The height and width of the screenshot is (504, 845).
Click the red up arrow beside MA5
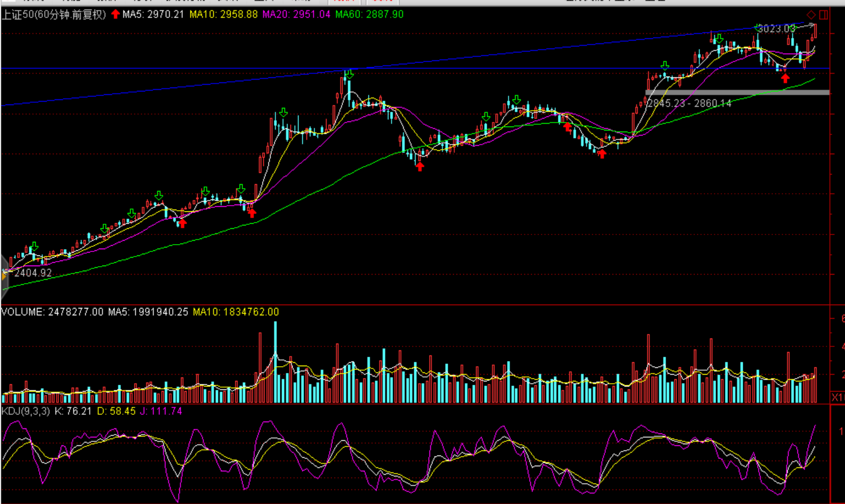pos(115,14)
